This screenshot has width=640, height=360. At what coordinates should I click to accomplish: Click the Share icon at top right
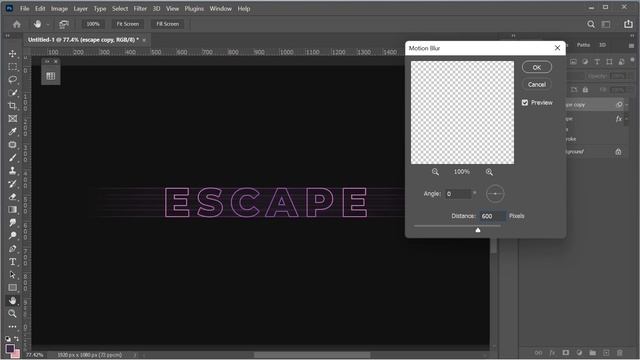628,24
